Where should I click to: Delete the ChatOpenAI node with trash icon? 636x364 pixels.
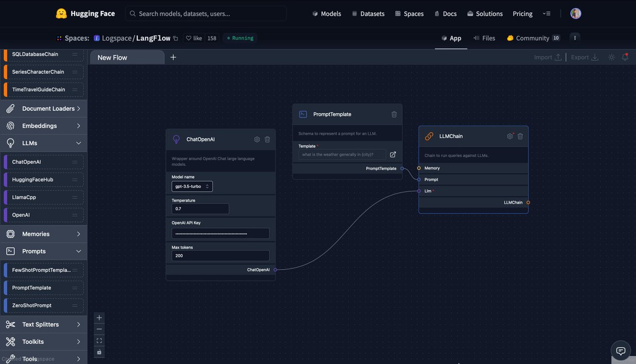point(267,139)
